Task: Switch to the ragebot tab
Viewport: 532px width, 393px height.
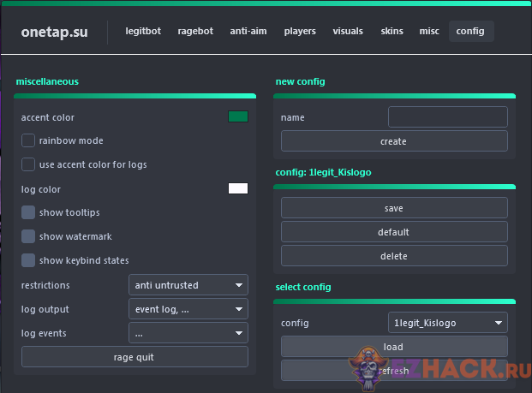Action: click(x=195, y=31)
